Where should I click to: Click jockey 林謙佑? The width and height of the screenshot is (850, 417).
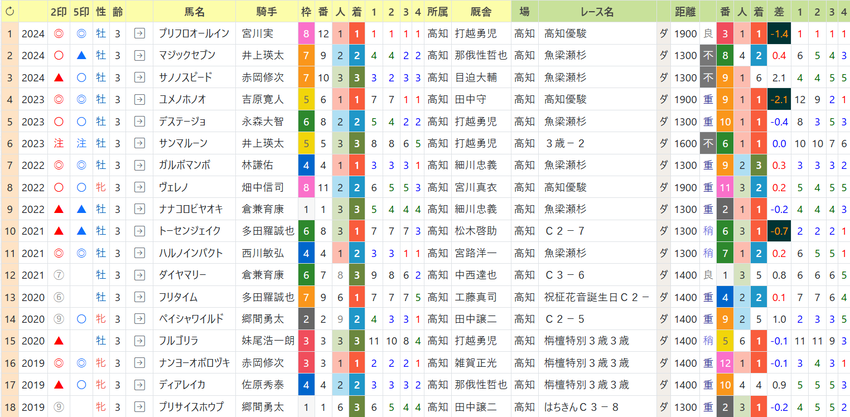click(256, 165)
